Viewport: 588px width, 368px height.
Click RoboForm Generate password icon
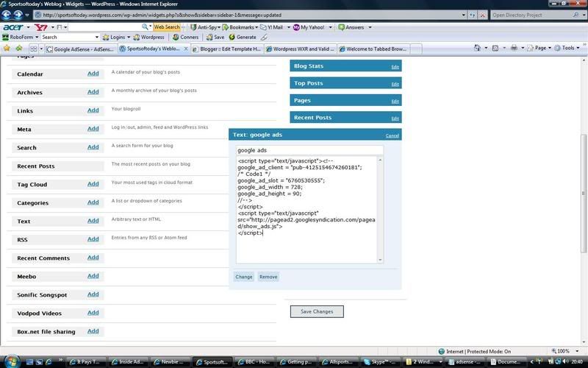point(232,38)
